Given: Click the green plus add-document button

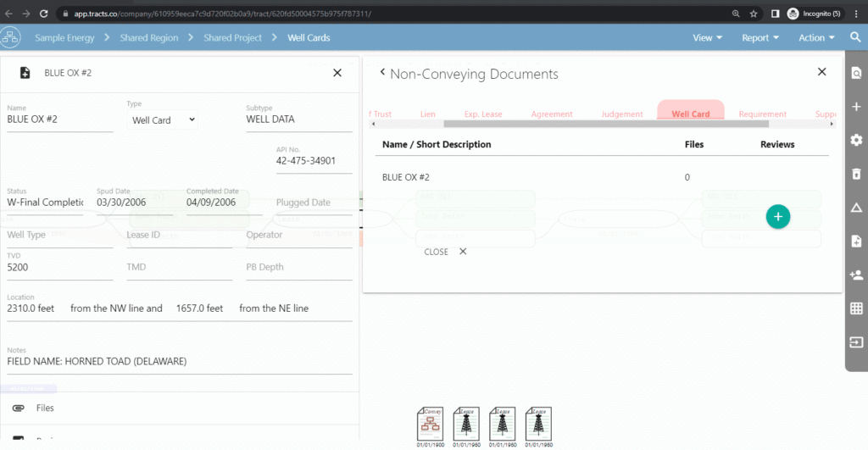Looking at the screenshot, I should pos(777,216).
